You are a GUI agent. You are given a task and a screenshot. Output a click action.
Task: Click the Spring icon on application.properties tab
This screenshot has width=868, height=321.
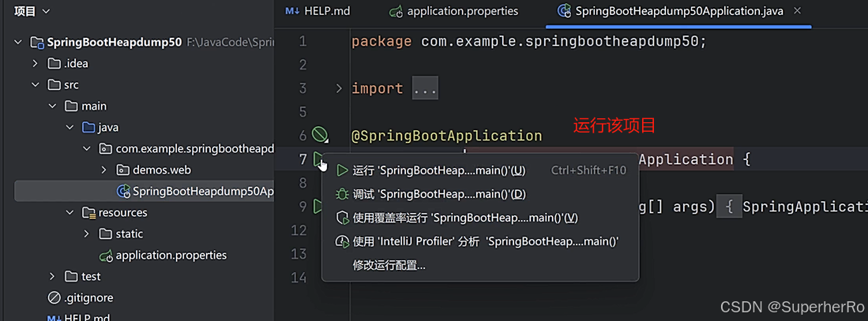point(395,12)
